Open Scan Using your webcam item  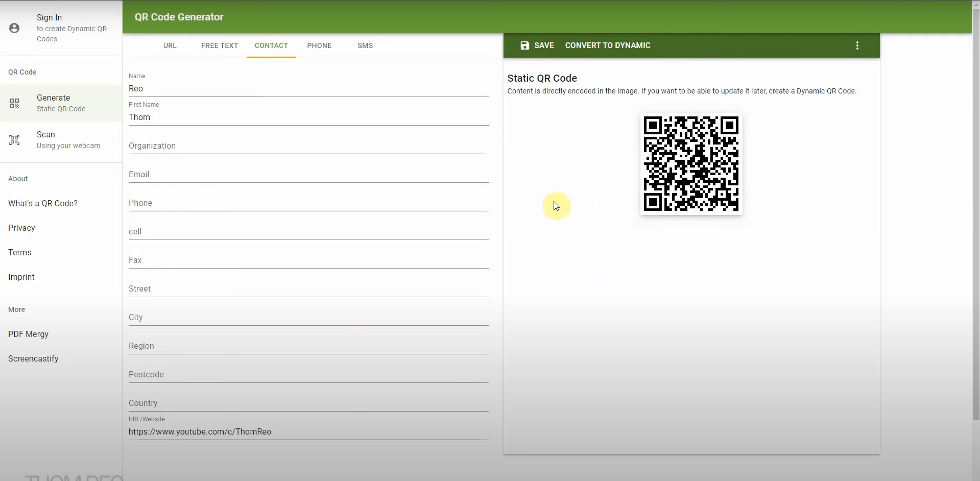tap(61, 140)
